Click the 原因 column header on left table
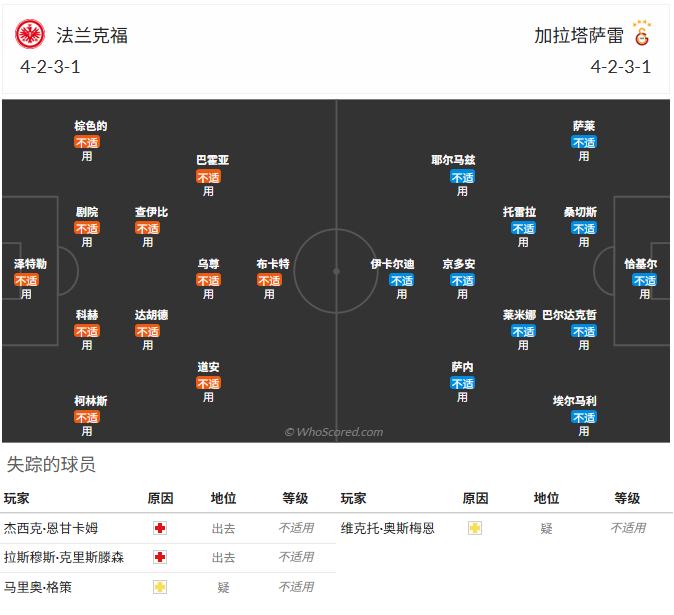This screenshot has width=674, height=615. click(160, 498)
